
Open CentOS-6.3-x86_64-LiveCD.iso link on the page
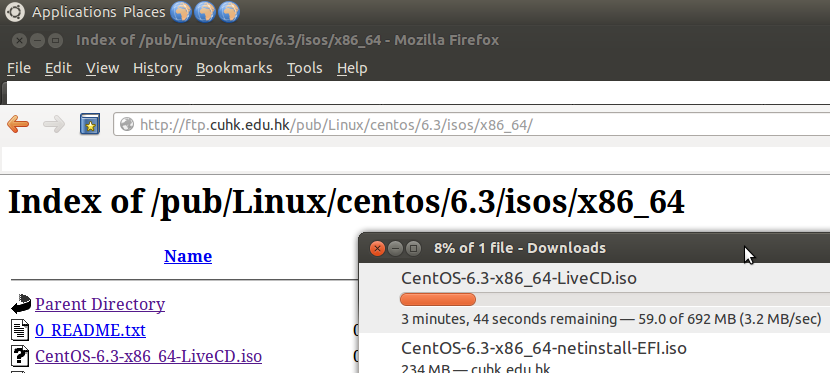(148, 356)
